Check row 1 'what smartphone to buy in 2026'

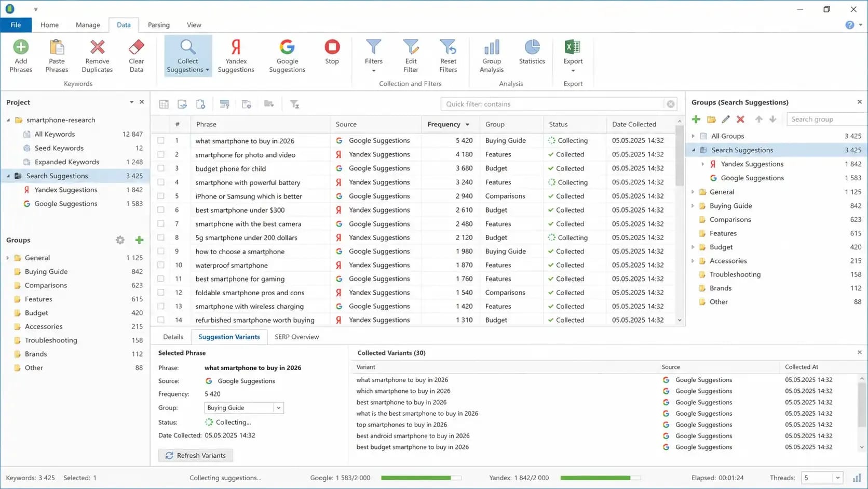click(161, 141)
